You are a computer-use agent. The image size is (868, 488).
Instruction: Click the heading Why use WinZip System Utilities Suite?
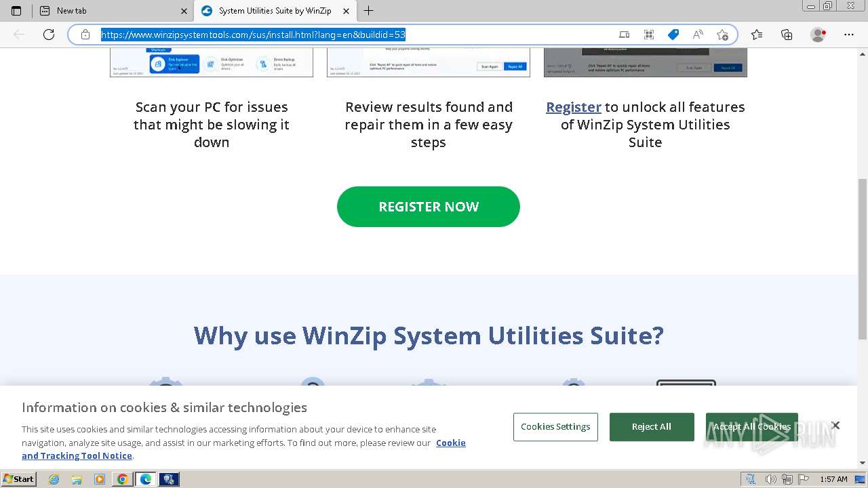[429, 335]
